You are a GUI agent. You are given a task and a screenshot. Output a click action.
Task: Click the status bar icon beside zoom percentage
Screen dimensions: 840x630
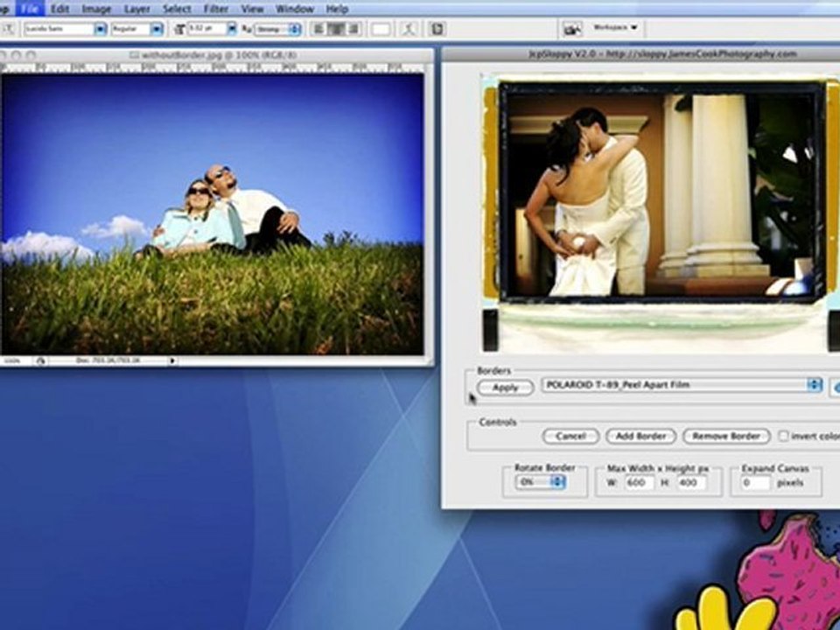pos(41,361)
